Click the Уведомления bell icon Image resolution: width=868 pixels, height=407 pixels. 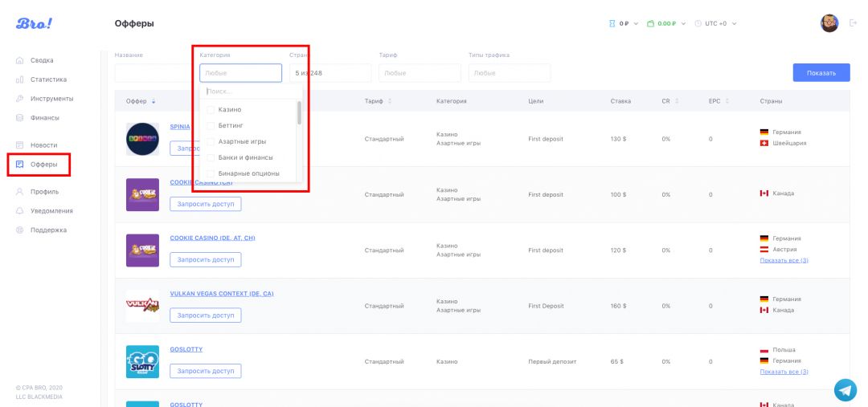click(20, 211)
